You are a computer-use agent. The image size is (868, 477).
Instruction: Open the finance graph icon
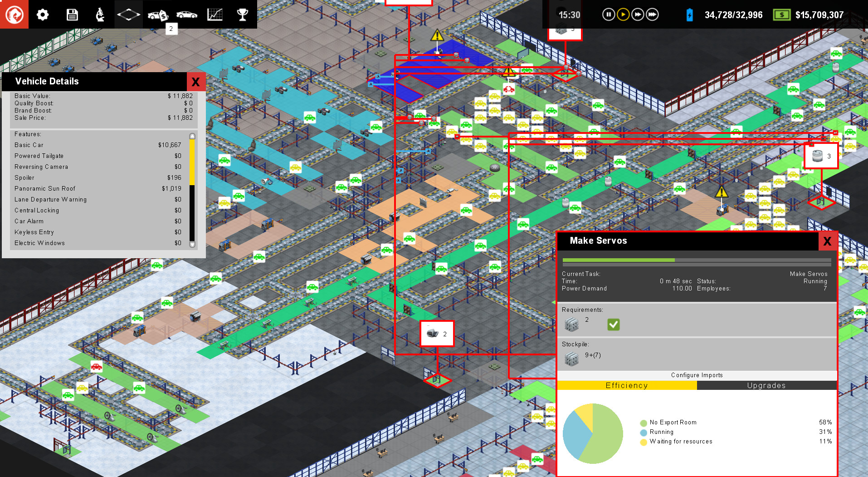click(215, 15)
